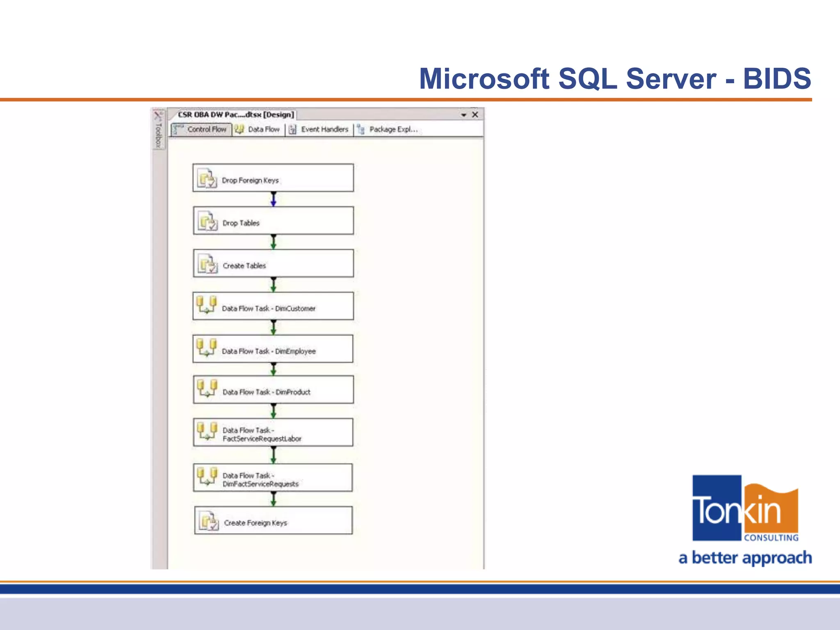Select Data Flow Task - DimProduct
This screenshot has height=630, width=840.
(x=273, y=390)
